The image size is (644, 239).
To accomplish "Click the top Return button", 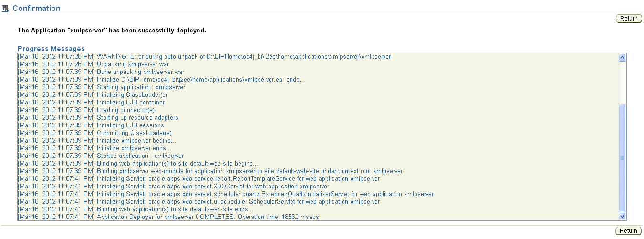I will (629, 19).
